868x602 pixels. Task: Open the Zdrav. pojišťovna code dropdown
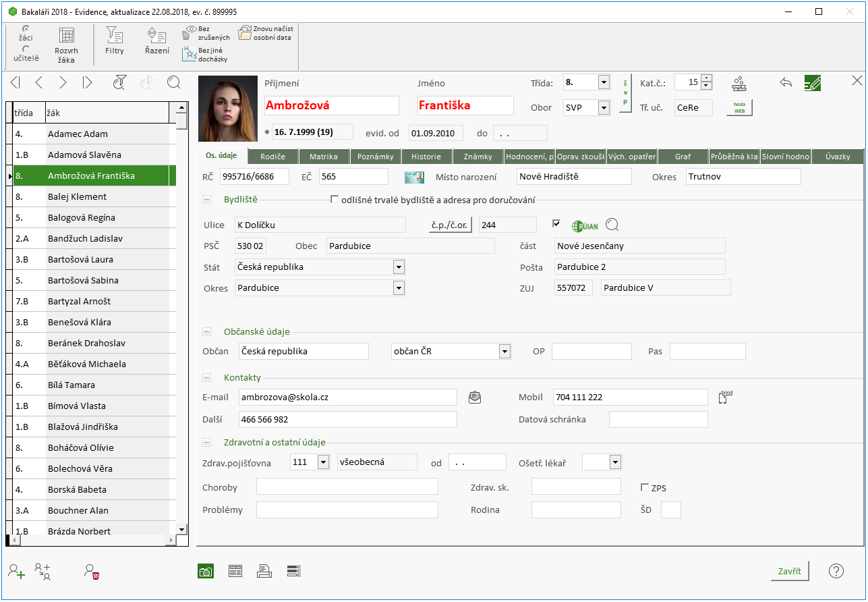click(x=323, y=462)
